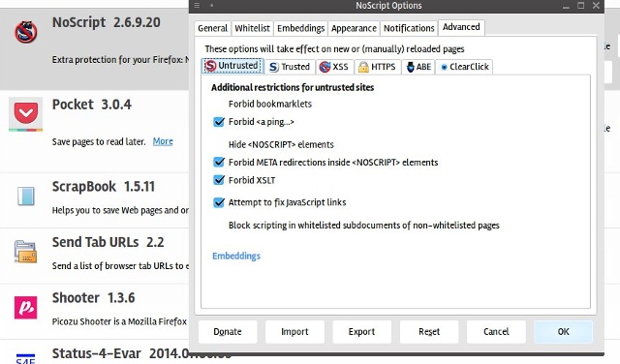Click the Reset button
Image resolution: width=620 pixels, height=364 pixels.
(x=429, y=332)
